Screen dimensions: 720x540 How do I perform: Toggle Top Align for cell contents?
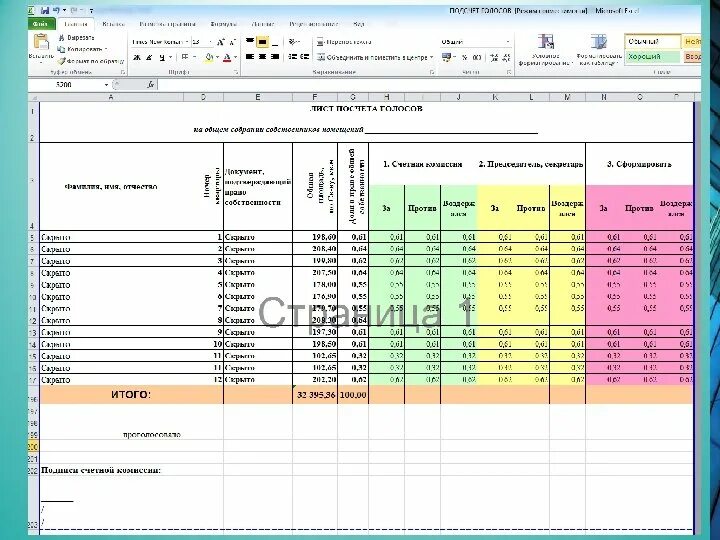[250, 42]
